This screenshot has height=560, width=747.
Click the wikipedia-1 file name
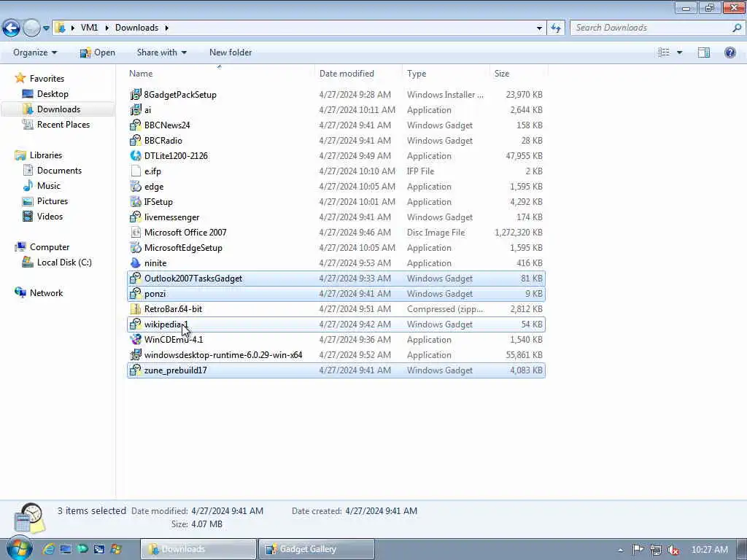pyautogui.click(x=166, y=324)
